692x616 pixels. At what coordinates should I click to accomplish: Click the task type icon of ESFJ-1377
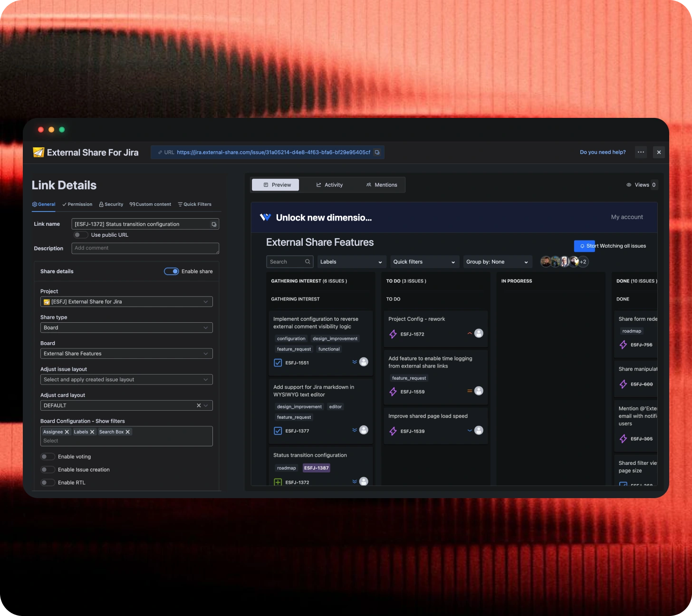pos(278,431)
